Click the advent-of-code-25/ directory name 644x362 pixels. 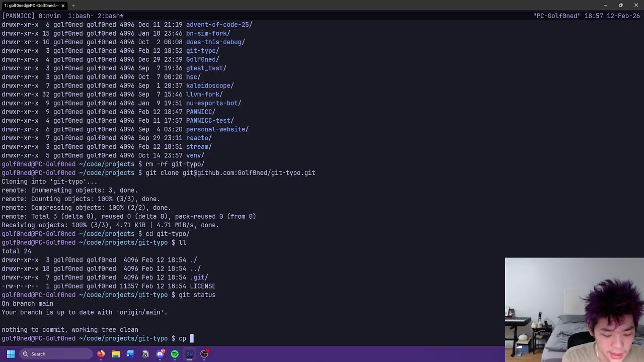coord(219,25)
